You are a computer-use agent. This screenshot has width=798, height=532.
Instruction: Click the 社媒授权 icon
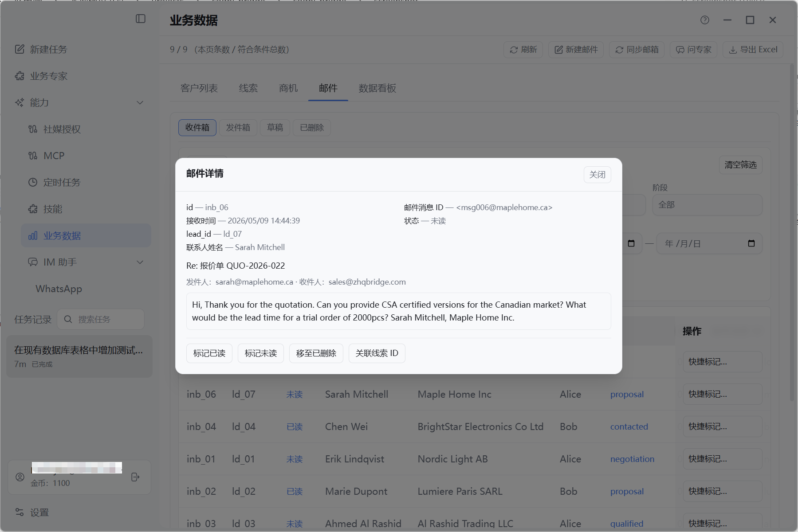coord(33,129)
